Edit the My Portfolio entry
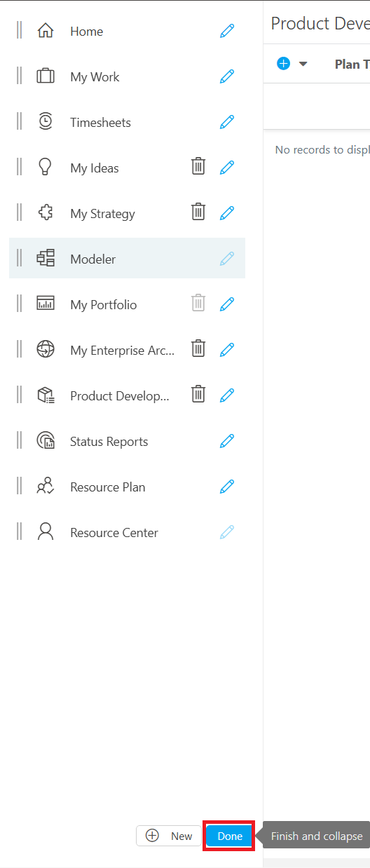 click(x=226, y=304)
